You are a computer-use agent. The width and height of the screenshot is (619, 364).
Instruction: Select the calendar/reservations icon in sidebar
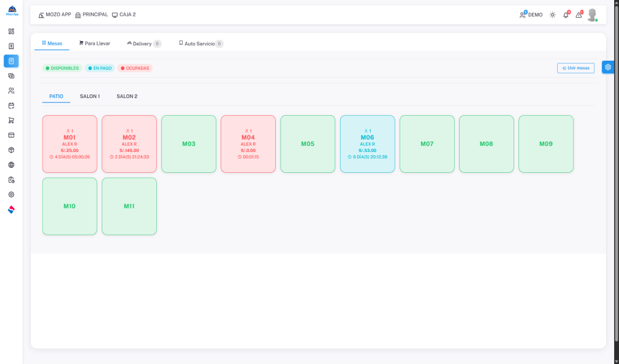coord(10,105)
